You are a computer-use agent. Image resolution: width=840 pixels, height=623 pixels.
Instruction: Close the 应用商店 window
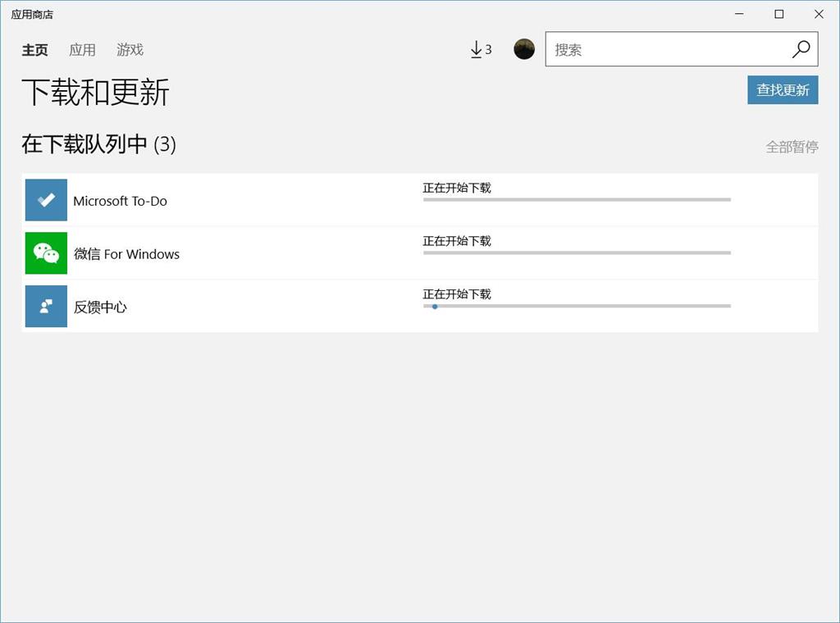(819, 14)
